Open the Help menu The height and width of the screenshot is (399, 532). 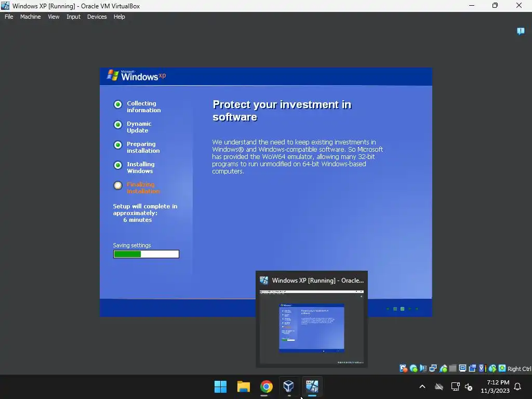point(119,17)
